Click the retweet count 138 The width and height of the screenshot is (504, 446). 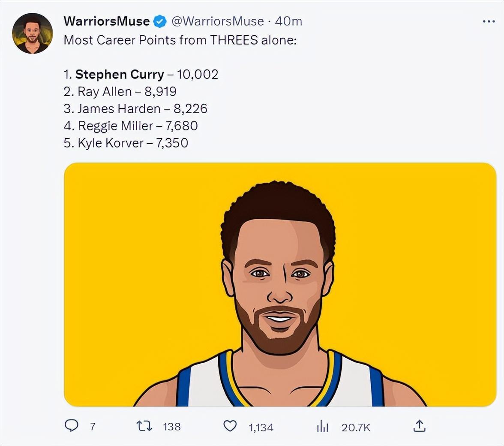coord(172,427)
